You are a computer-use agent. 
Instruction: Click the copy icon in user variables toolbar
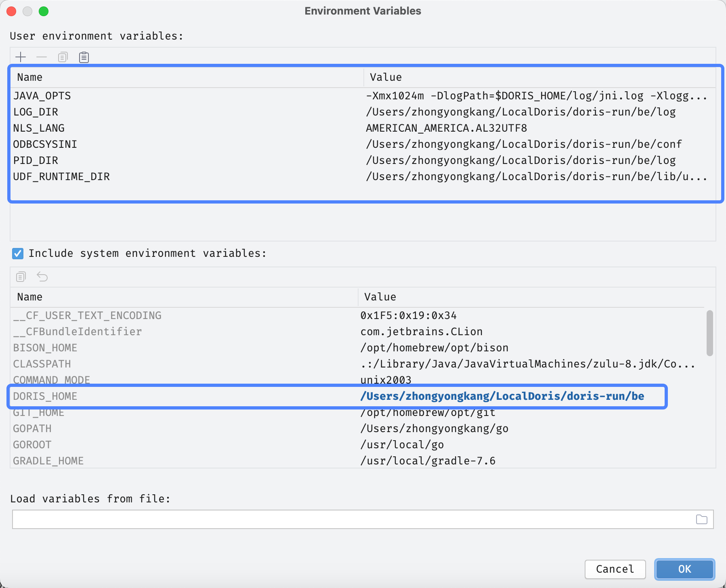[63, 57]
